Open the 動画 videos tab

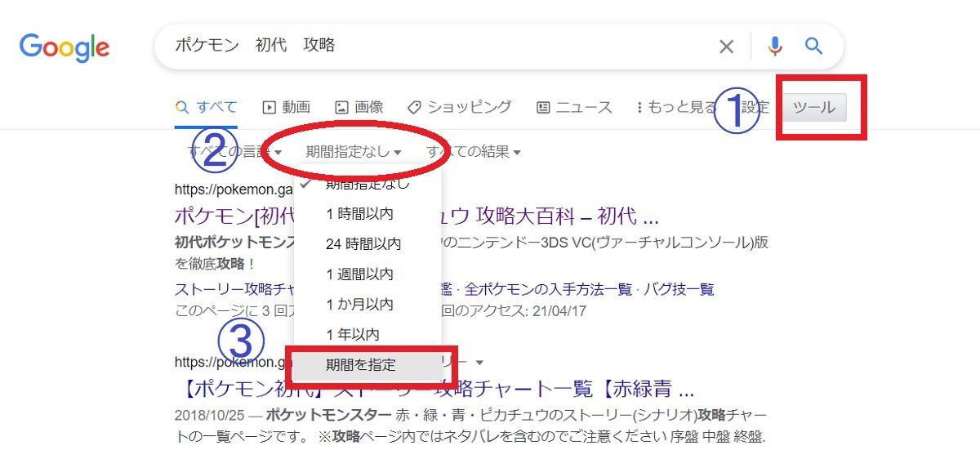click(x=286, y=107)
